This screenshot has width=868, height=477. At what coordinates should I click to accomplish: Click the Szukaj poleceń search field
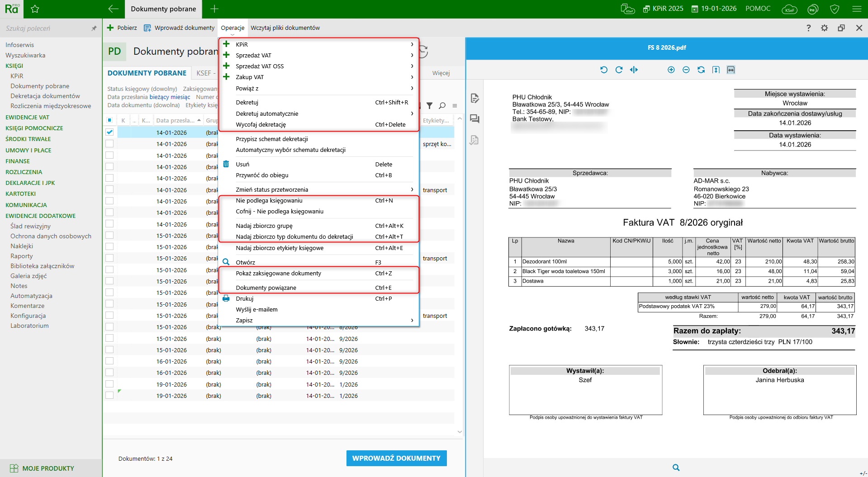coord(45,28)
